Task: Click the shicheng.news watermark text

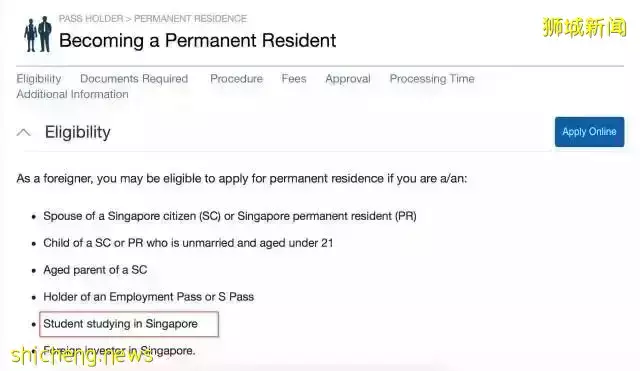Action: 82,355
